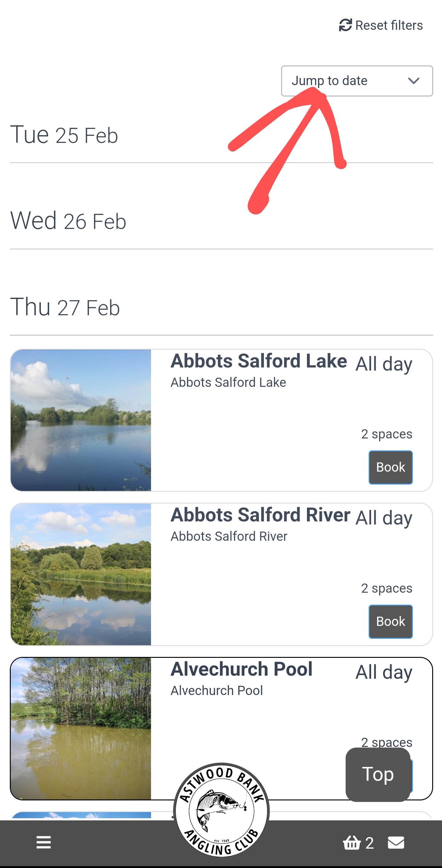The height and width of the screenshot is (868, 442).
Task: Book Abbots Salford River all day
Action: pos(390,621)
